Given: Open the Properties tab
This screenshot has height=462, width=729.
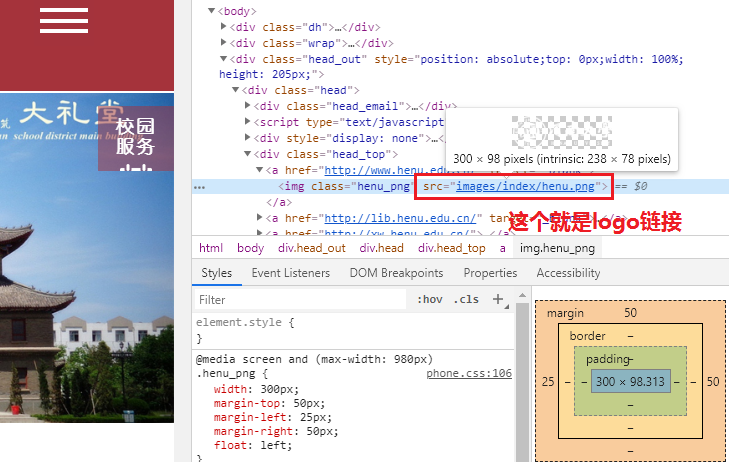Looking at the screenshot, I should coord(490,273).
